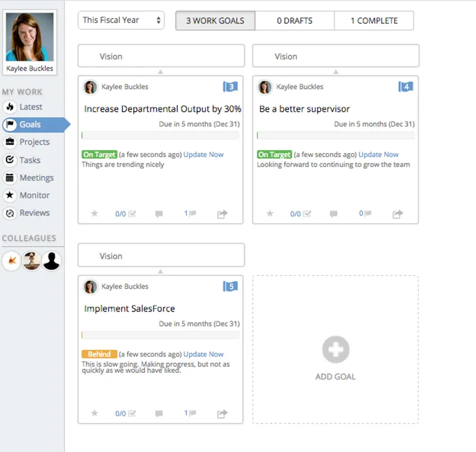Switch to the 0 Drafts tab
The width and height of the screenshot is (476, 452).
(x=295, y=21)
